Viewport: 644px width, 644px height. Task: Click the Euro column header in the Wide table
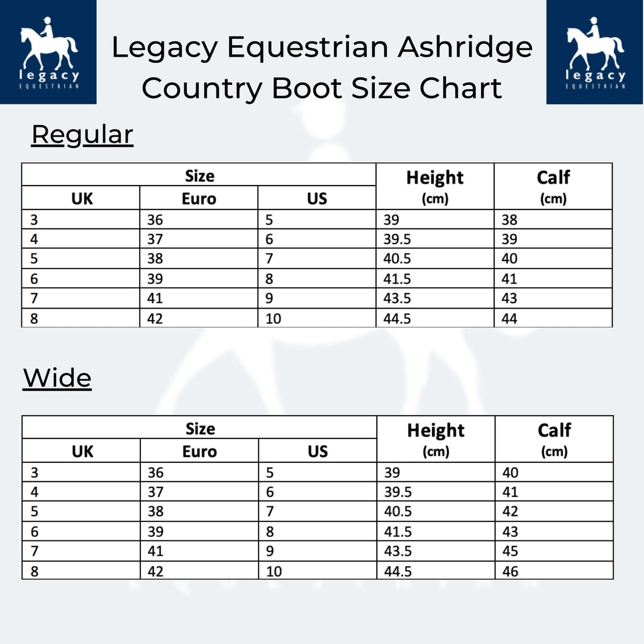pyautogui.click(x=199, y=452)
